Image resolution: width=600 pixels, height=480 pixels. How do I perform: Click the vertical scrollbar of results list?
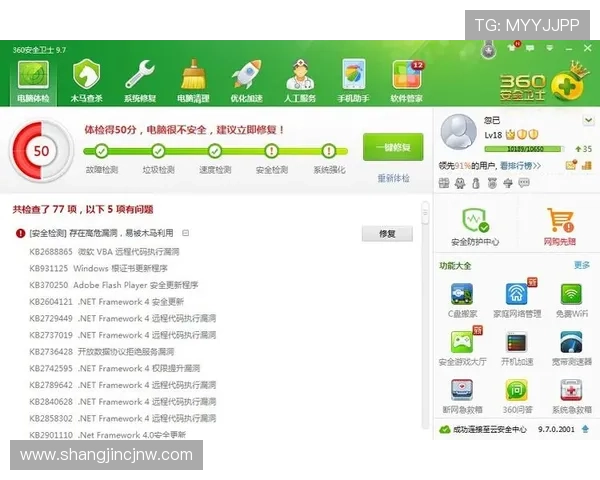tap(425, 314)
